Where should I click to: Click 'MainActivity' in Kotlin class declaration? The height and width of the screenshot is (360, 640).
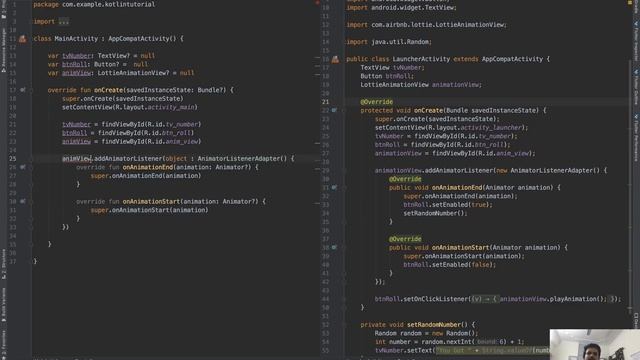[76, 39]
